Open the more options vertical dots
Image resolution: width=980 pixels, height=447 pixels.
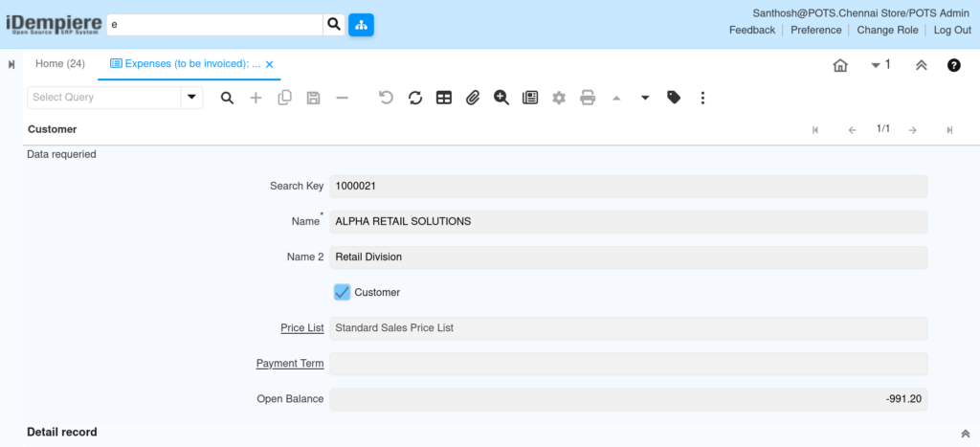pos(702,98)
